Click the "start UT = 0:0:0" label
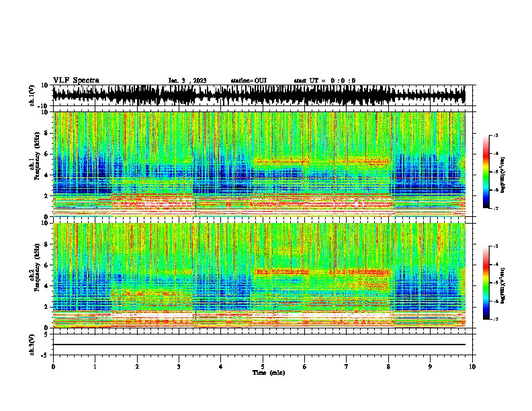The image size is (532, 411). [x=324, y=81]
